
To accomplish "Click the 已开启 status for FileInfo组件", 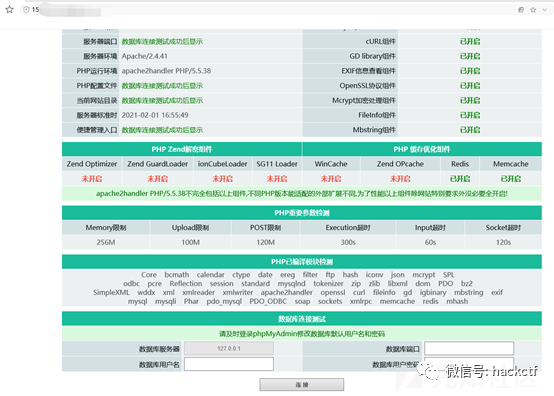I will [x=470, y=115].
